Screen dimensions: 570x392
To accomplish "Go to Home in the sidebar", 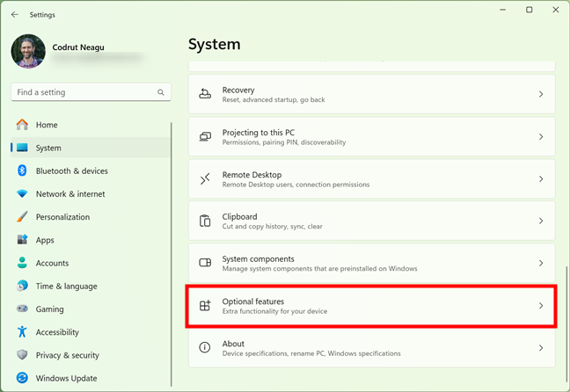I will (x=47, y=125).
